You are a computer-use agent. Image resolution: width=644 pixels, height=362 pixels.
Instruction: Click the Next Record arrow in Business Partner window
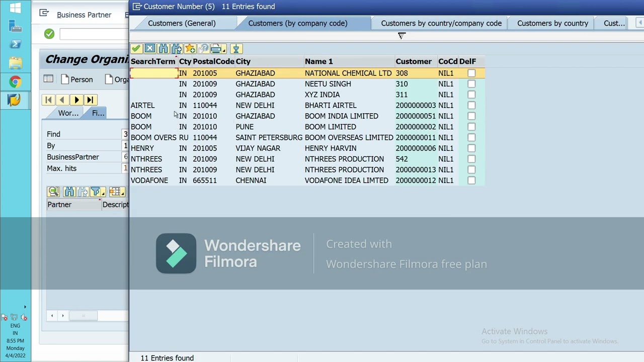[x=76, y=100]
